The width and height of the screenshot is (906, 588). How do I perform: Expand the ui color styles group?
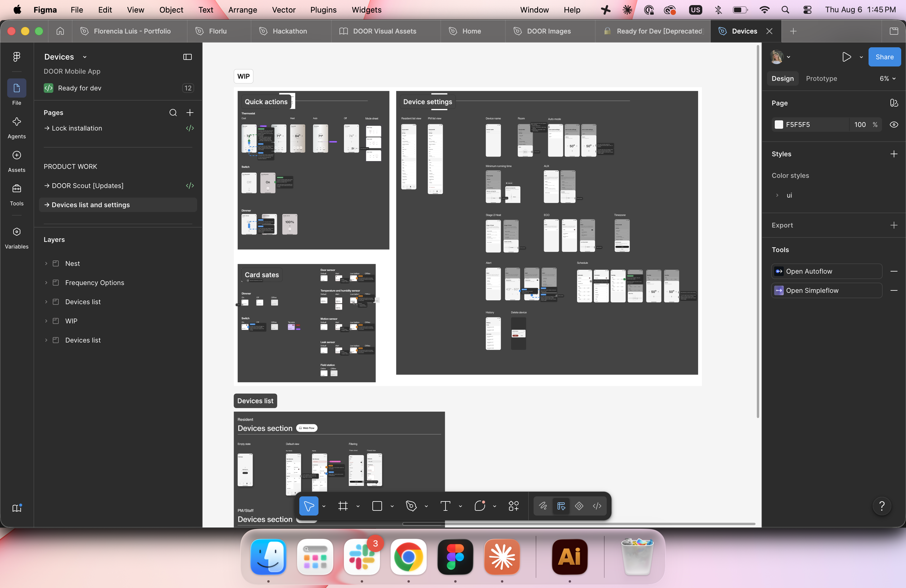click(777, 195)
